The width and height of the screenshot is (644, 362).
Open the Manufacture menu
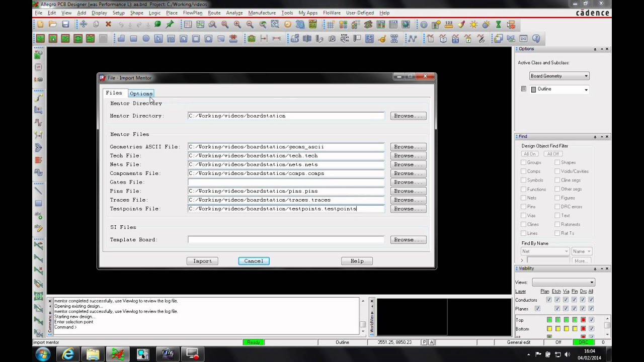pos(262,13)
